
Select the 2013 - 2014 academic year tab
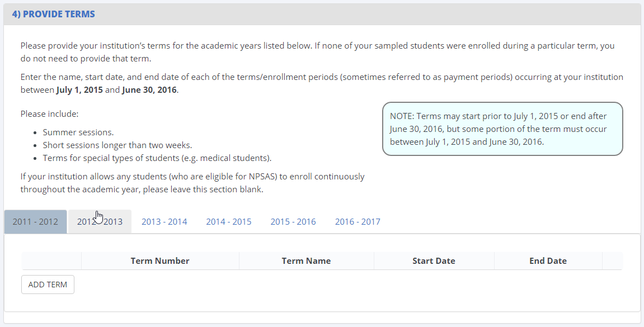[x=164, y=222]
